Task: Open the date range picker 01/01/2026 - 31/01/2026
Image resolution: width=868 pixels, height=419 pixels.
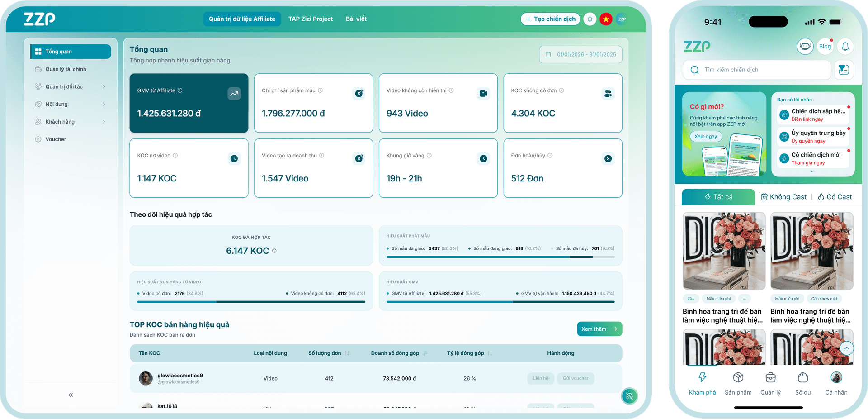Action: (x=580, y=54)
